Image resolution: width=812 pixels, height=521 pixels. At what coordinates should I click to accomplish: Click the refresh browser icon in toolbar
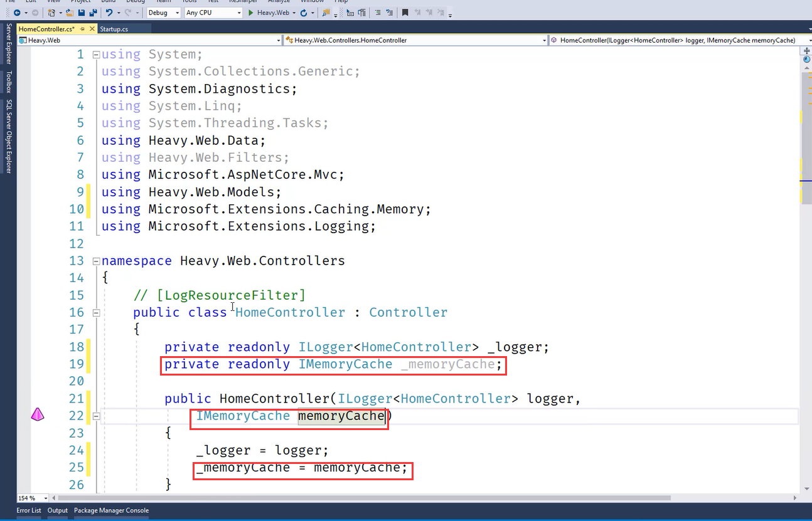coord(304,13)
